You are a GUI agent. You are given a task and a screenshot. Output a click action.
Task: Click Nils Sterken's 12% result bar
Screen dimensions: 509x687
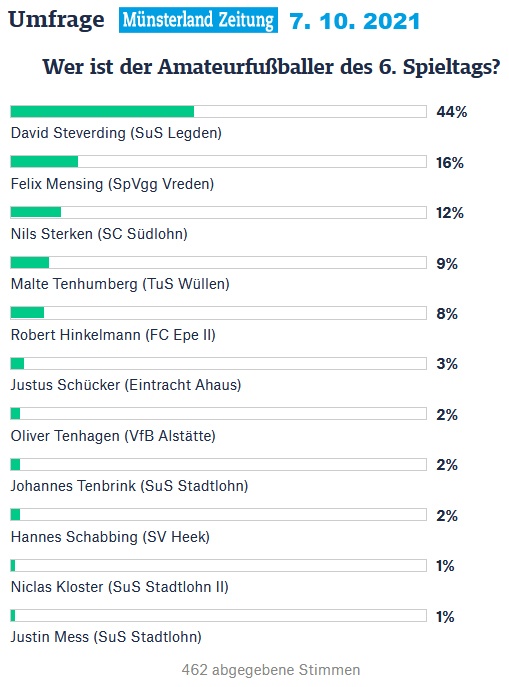click(x=219, y=212)
